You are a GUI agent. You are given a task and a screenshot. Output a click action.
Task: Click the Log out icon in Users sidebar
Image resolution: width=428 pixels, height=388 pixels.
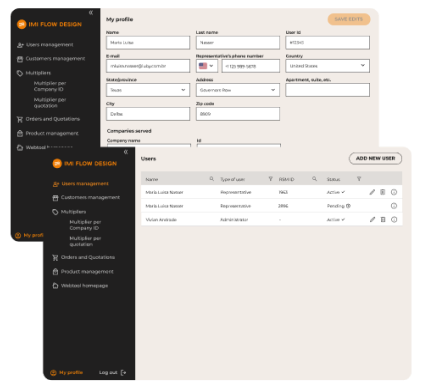point(123,372)
